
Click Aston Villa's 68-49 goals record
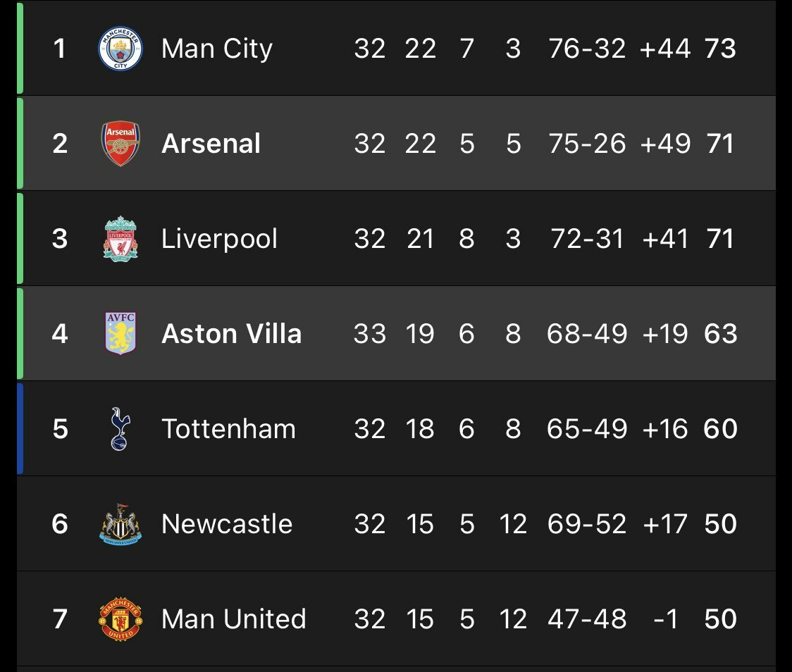pos(587,334)
